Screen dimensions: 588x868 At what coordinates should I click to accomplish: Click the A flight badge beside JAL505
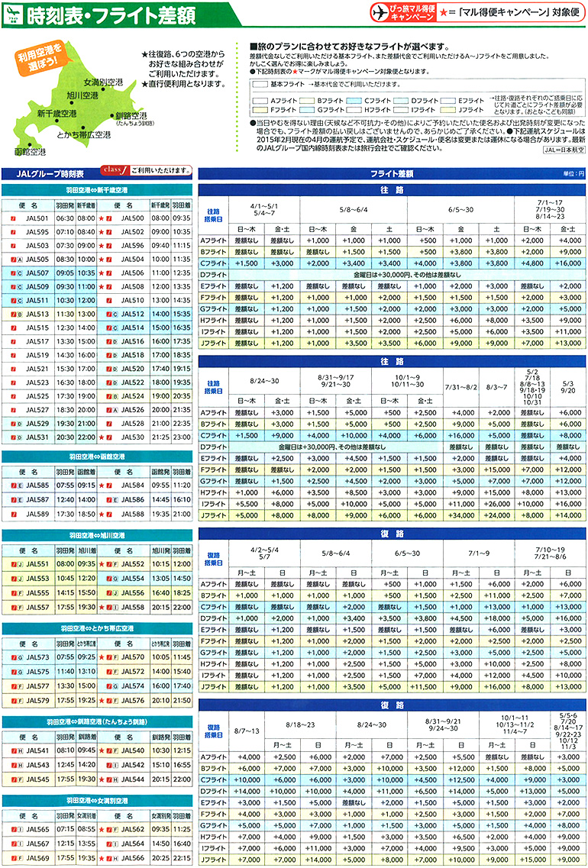point(19,260)
